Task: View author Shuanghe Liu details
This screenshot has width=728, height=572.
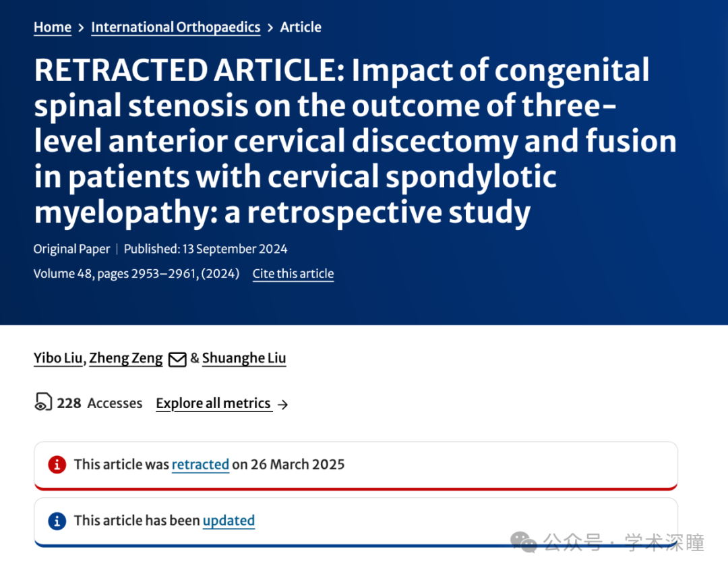Action: [x=244, y=358]
